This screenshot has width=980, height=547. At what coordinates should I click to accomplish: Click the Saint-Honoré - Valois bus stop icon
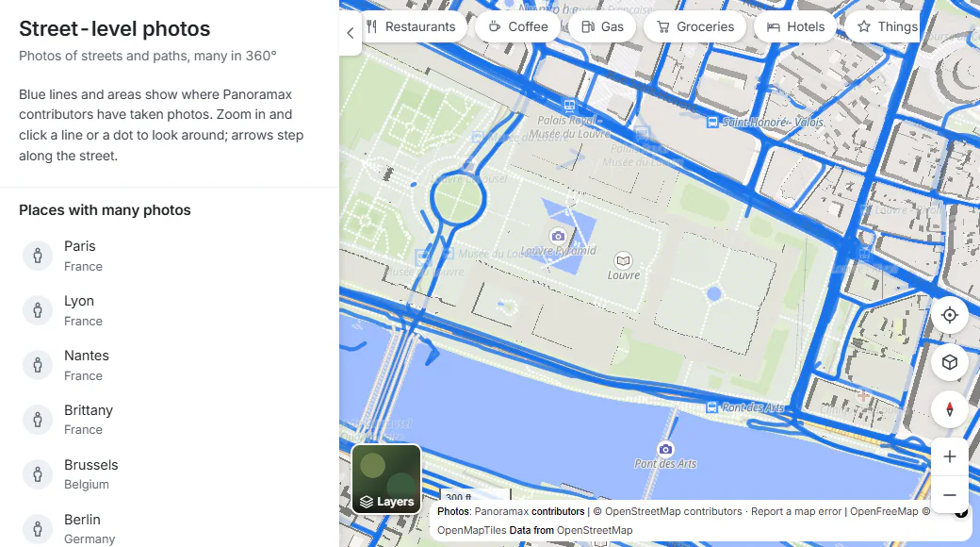point(712,122)
